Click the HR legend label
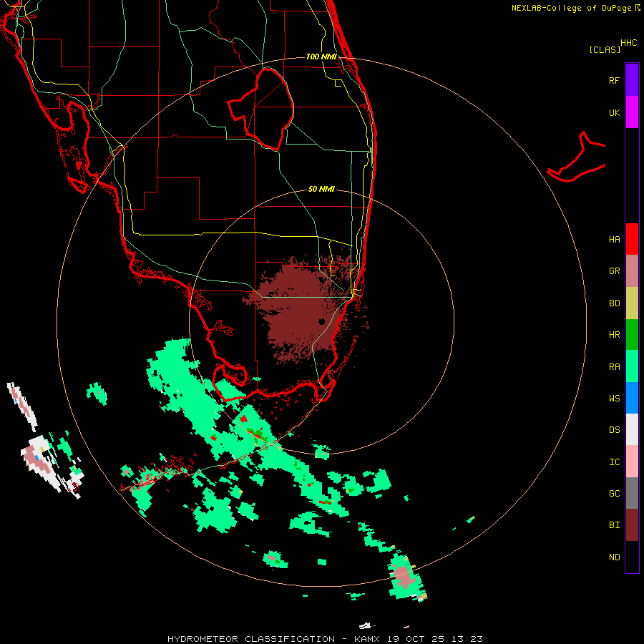This screenshot has height=644, width=644. [614, 335]
